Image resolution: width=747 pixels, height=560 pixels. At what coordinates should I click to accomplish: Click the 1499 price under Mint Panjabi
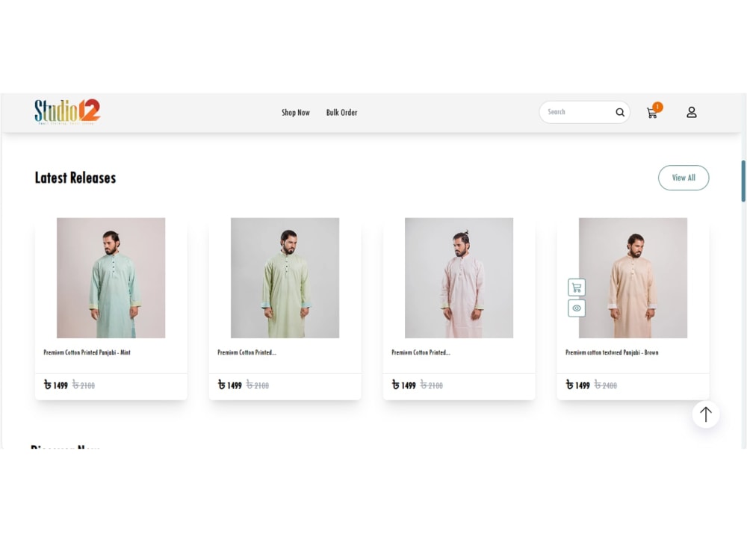[x=56, y=385]
